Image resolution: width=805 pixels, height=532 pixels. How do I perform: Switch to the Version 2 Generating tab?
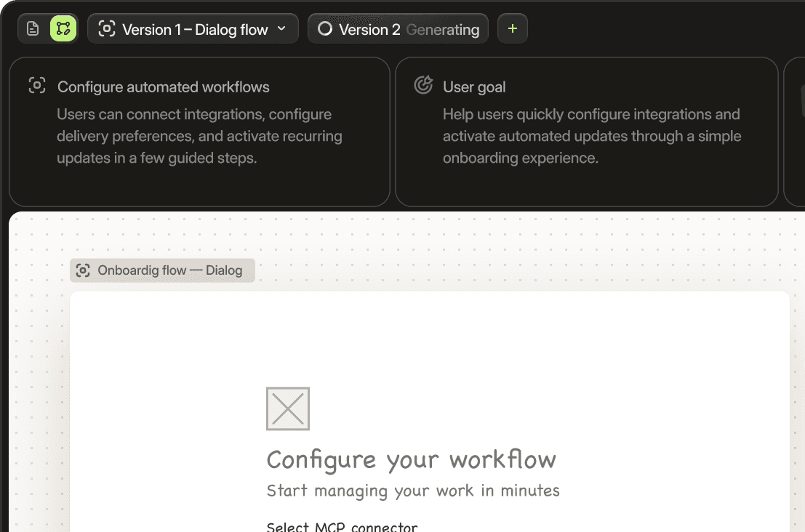(398, 29)
